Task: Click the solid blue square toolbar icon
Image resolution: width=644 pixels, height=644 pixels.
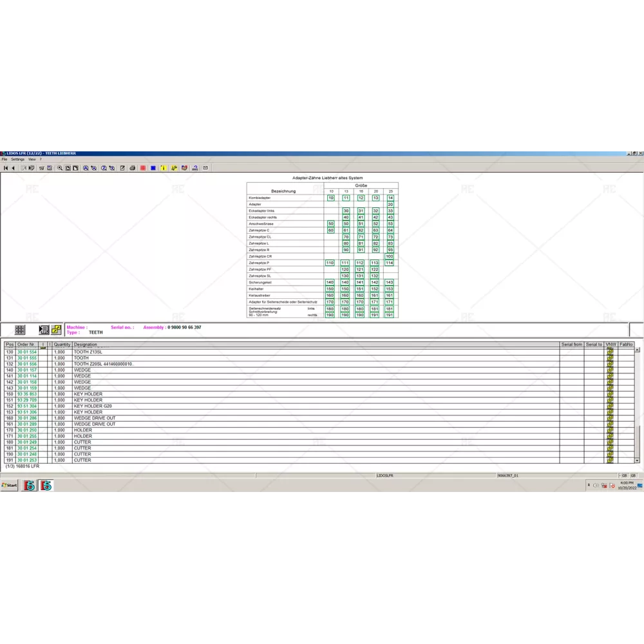Action: 153,168
